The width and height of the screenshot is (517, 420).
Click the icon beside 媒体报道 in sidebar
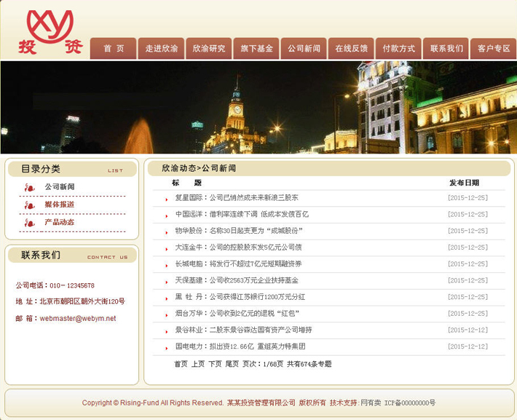click(x=30, y=205)
